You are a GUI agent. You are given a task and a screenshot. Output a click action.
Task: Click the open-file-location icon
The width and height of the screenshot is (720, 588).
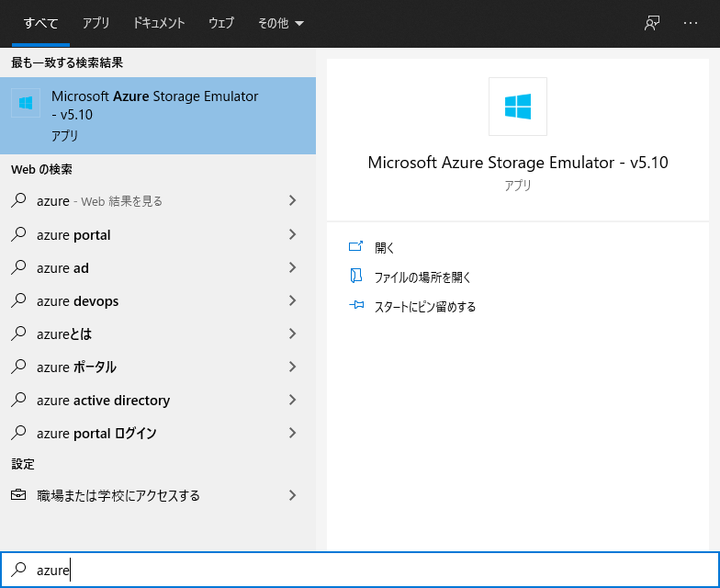[x=356, y=277]
